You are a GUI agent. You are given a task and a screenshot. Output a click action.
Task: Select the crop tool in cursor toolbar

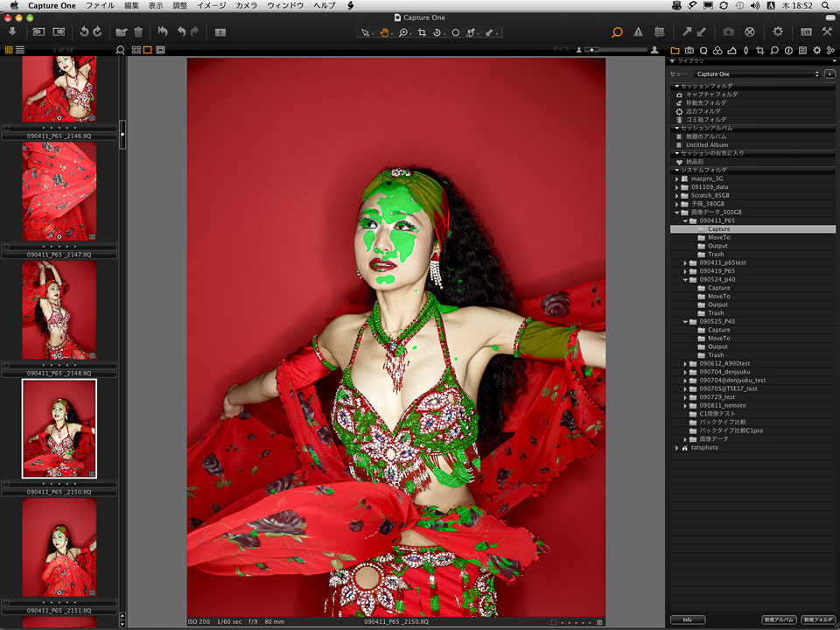[422, 32]
